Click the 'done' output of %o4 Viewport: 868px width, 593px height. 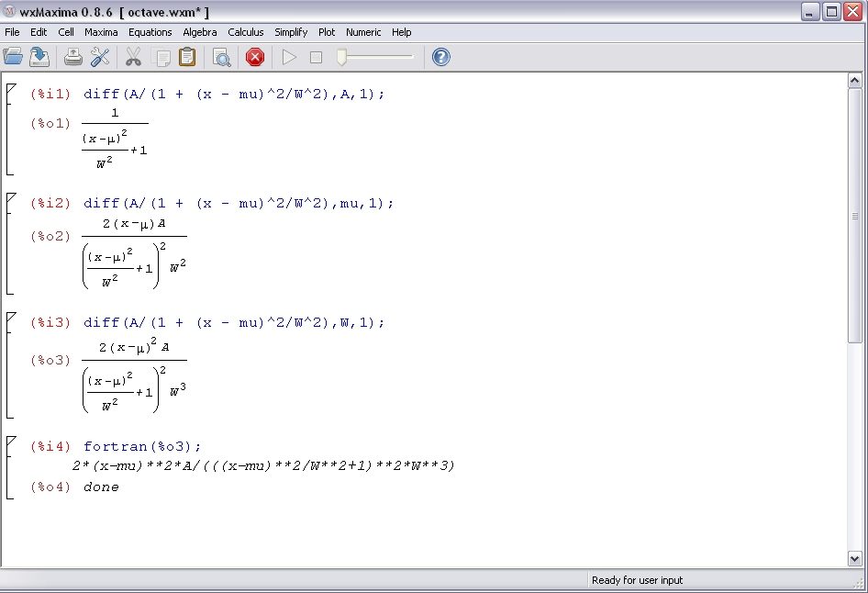[101, 487]
